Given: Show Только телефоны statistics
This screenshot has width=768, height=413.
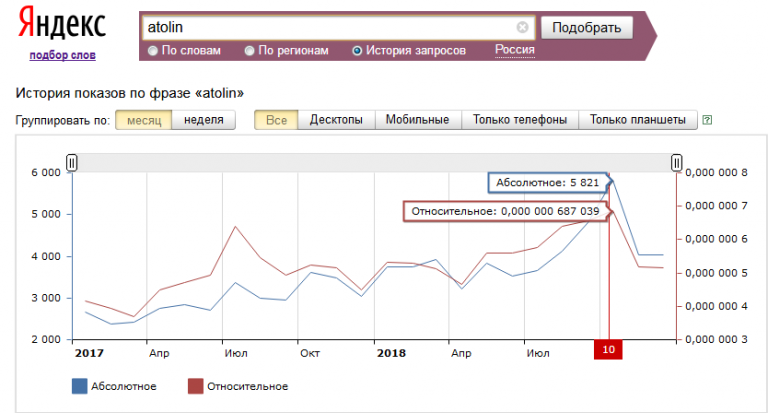Looking at the screenshot, I should (x=520, y=120).
